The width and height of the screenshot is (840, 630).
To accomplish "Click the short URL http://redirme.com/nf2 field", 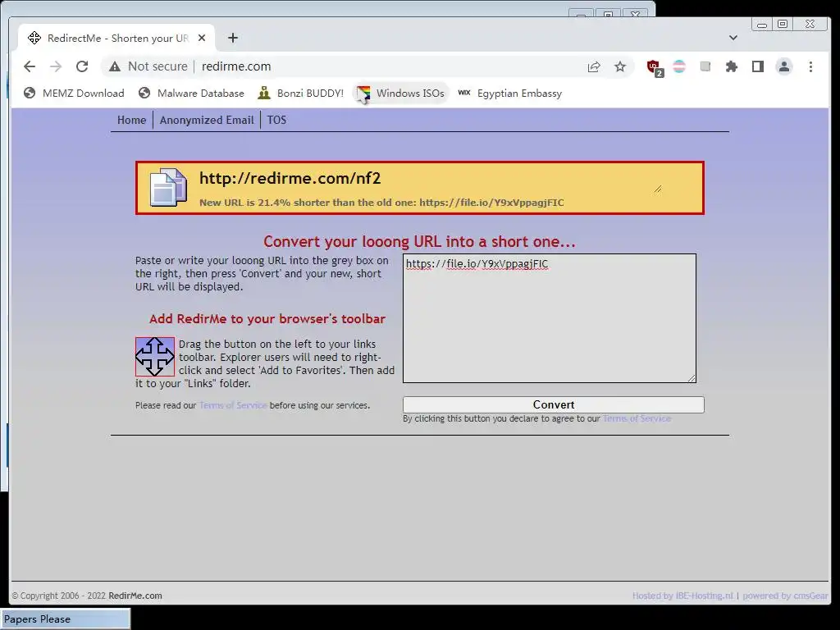I will [430, 178].
